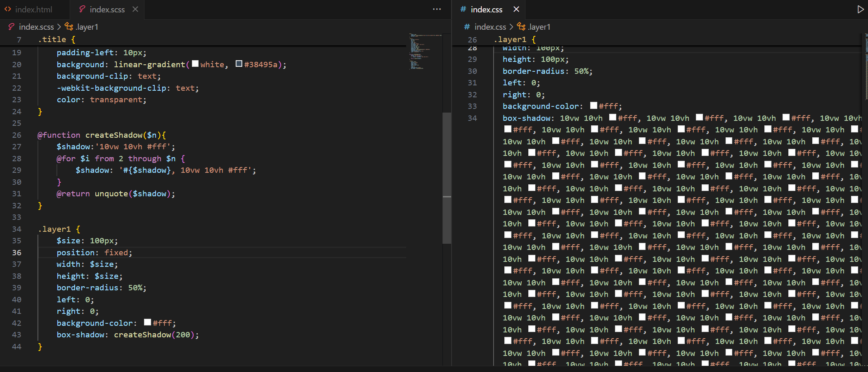Close the index.css tab
The width and height of the screenshot is (868, 372).
click(516, 9)
